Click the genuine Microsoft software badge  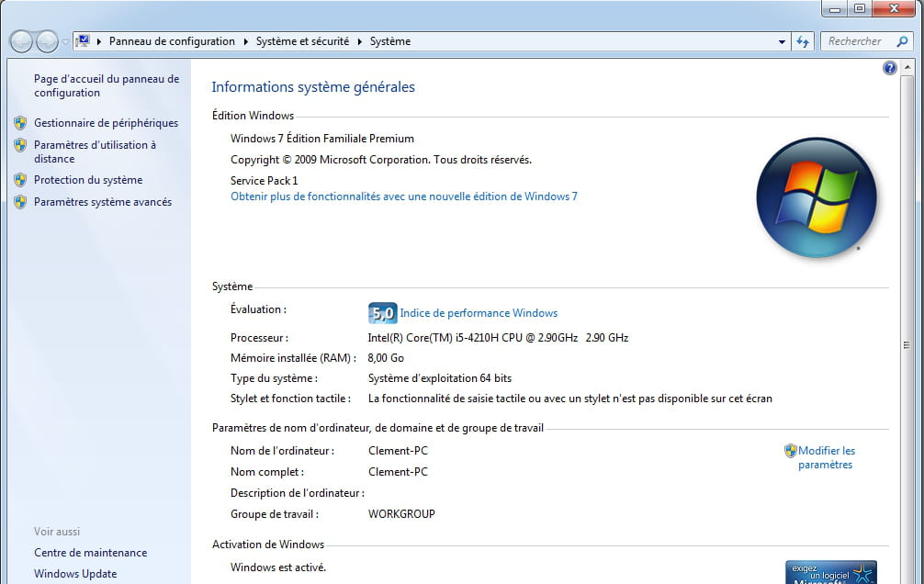click(x=830, y=572)
